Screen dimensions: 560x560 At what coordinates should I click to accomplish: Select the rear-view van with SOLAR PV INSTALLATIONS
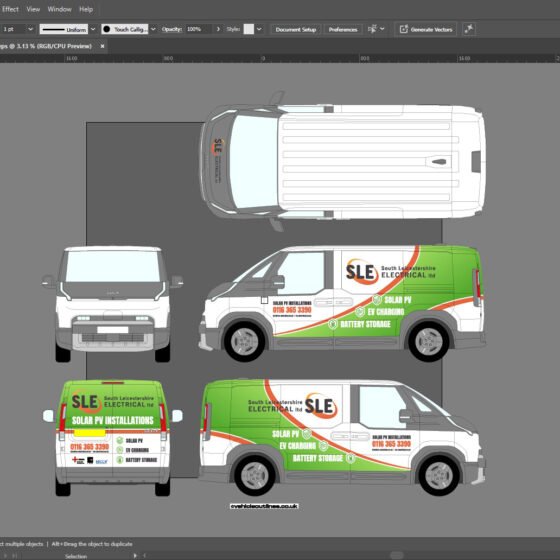[112, 438]
